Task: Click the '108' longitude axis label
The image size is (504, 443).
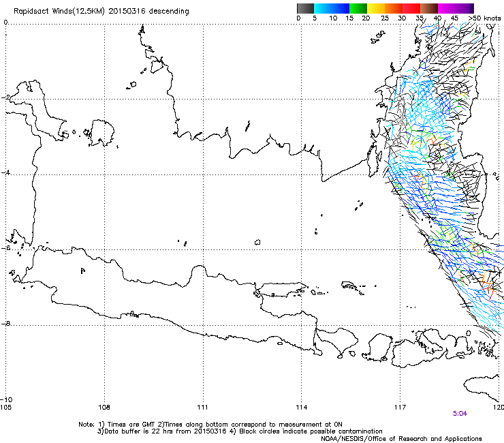Action: click(x=104, y=408)
